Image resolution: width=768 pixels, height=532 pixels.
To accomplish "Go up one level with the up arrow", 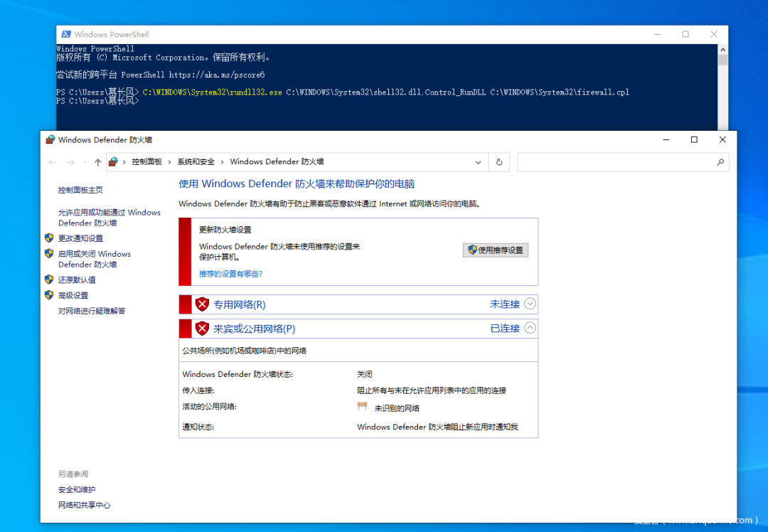I will point(97,162).
